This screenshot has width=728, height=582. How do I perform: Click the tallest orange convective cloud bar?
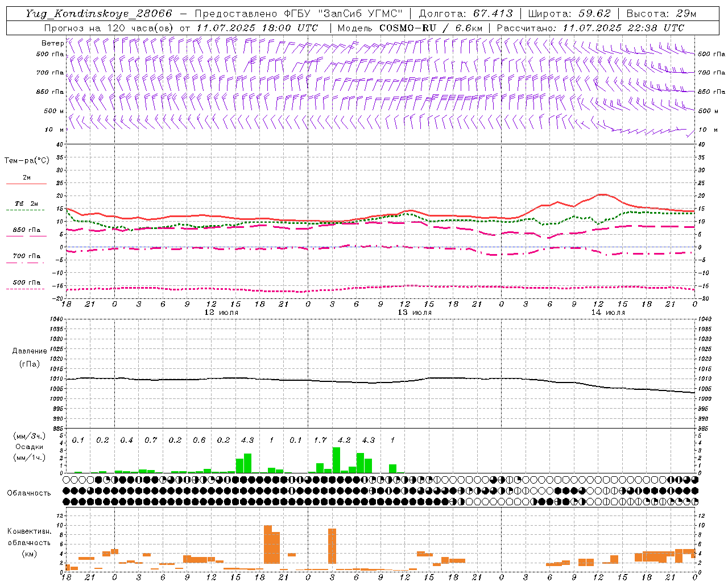click(x=268, y=544)
